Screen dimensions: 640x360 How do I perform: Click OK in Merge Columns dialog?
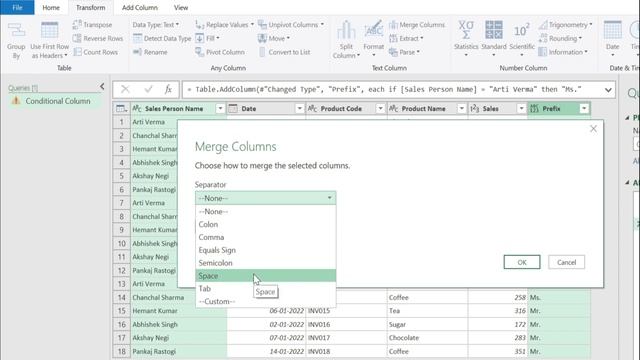[522, 262]
